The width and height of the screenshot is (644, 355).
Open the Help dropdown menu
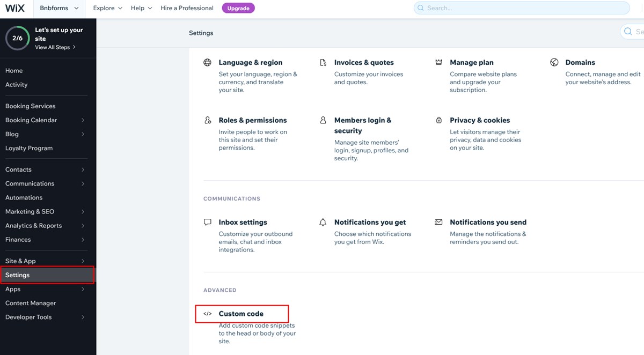coord(141,8)
